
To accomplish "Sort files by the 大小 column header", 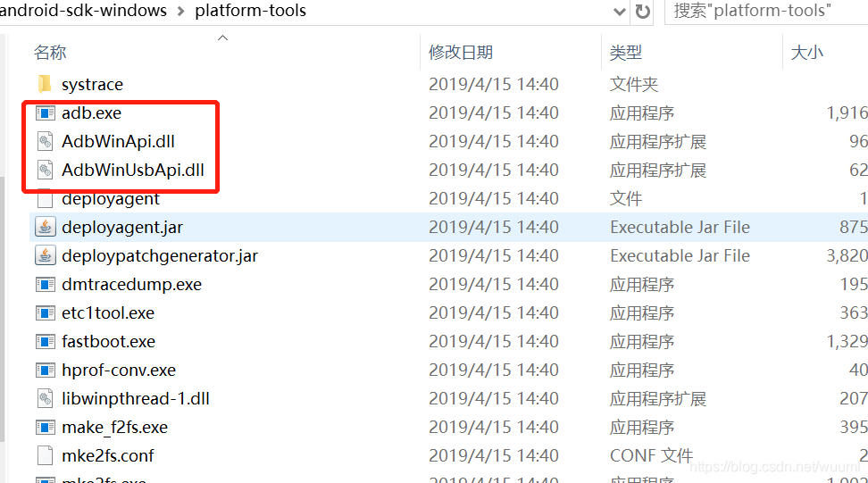I will [x=807, y=53].
